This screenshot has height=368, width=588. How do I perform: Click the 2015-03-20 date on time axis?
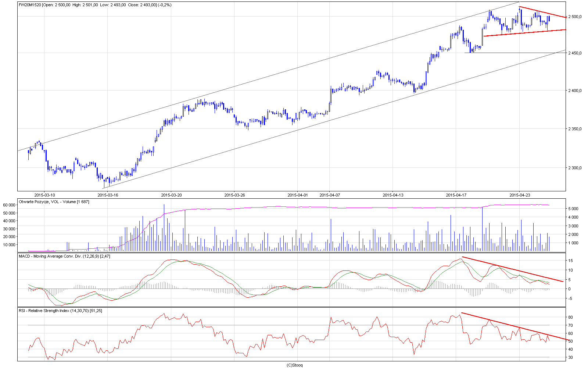click(171, 195)
